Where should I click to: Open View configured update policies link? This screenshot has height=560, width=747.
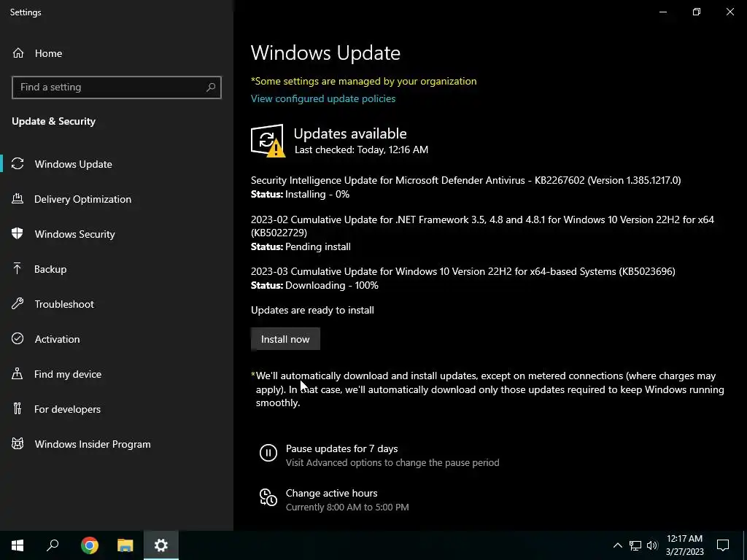point(323,98)
